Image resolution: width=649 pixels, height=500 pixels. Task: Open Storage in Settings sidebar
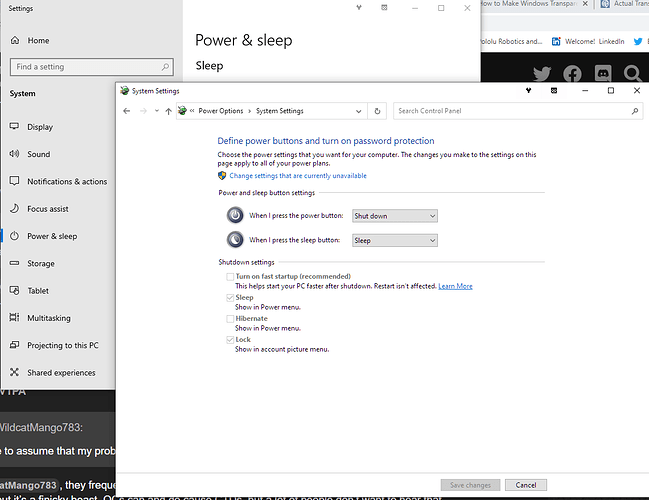click(32, 263)
